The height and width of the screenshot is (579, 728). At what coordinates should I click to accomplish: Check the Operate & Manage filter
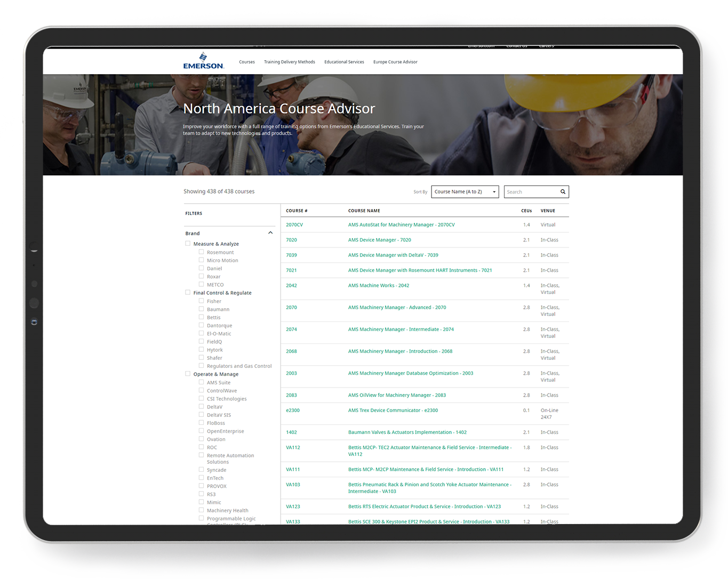coord(188,374)
